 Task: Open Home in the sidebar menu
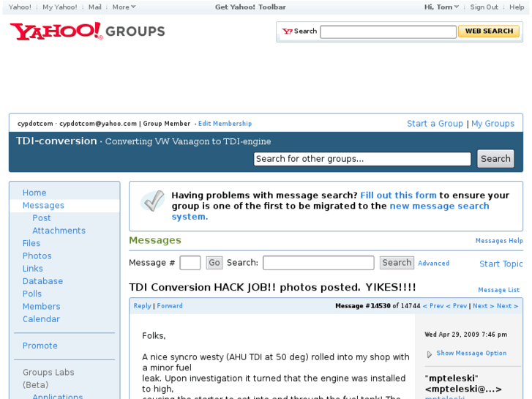34,193
